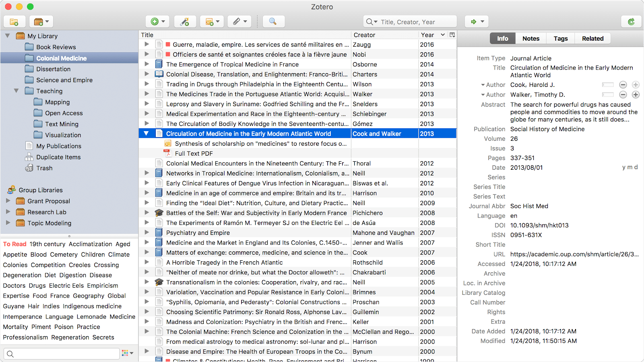The height and width of the screenshot is (362, 644).
Task: Click the DOI field label link
Action: (500, 225)
